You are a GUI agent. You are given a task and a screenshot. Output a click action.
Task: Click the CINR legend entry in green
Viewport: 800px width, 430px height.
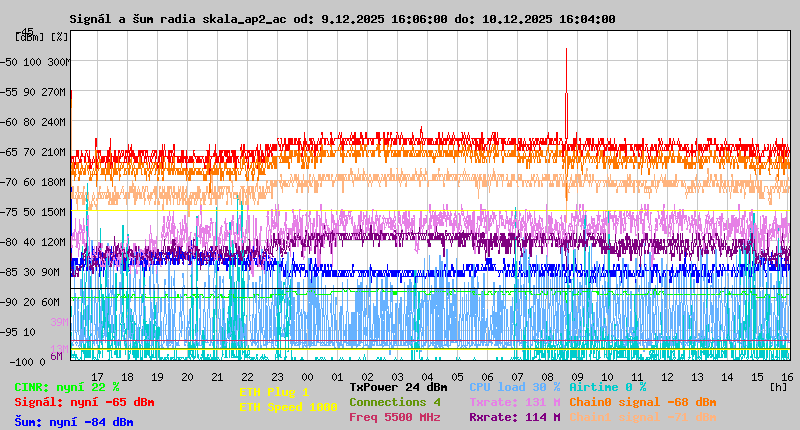[x=67, y=387]
